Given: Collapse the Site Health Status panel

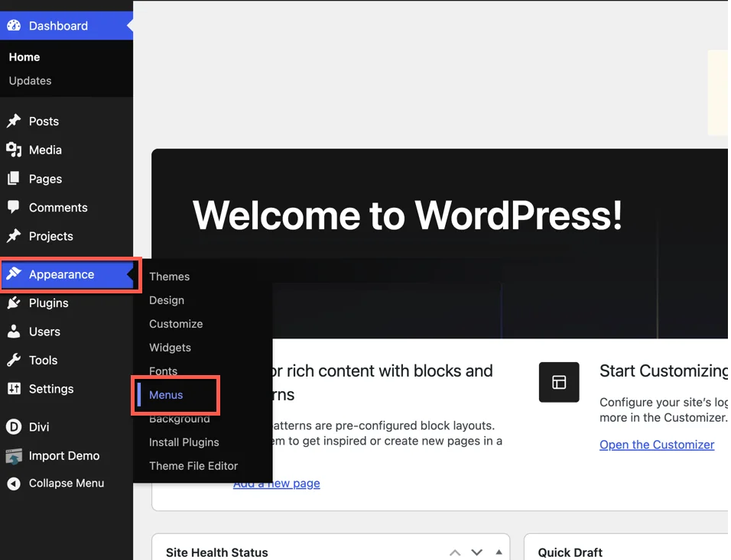Looking at the screenshot, I should [x=499, y=552].
